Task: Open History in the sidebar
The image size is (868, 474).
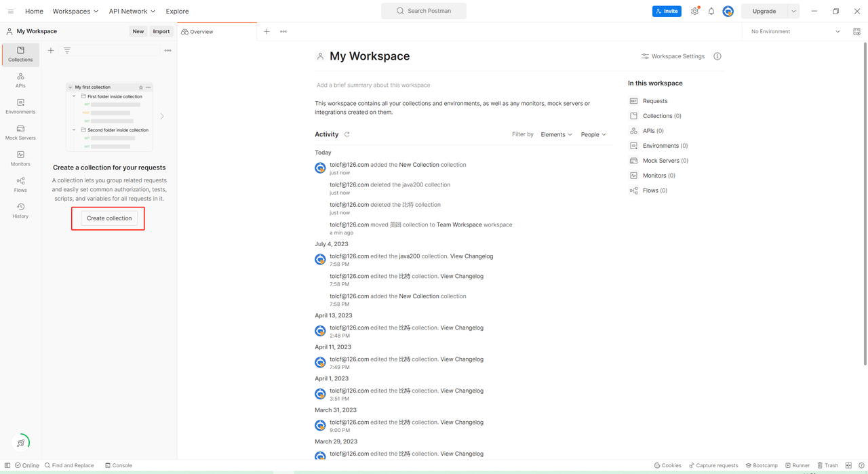Action: (20, 211)
